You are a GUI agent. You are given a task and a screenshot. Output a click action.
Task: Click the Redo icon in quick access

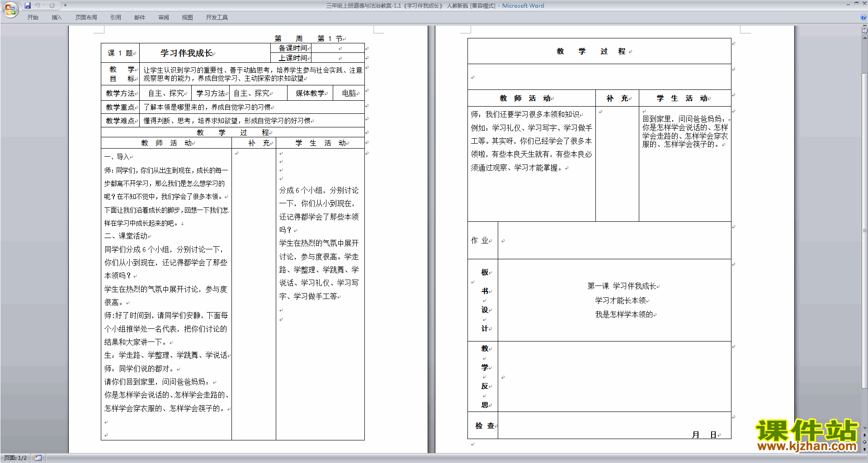(x=52, y=5)
